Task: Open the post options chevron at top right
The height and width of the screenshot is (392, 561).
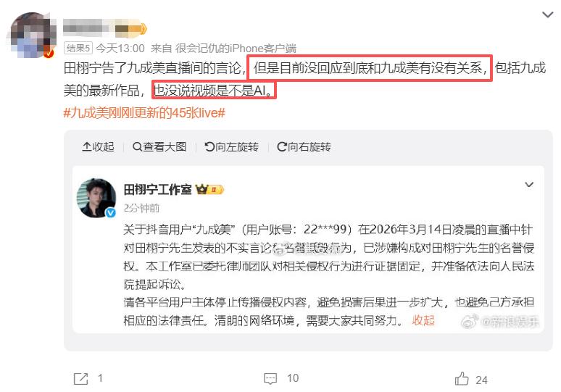Action: 547,14
